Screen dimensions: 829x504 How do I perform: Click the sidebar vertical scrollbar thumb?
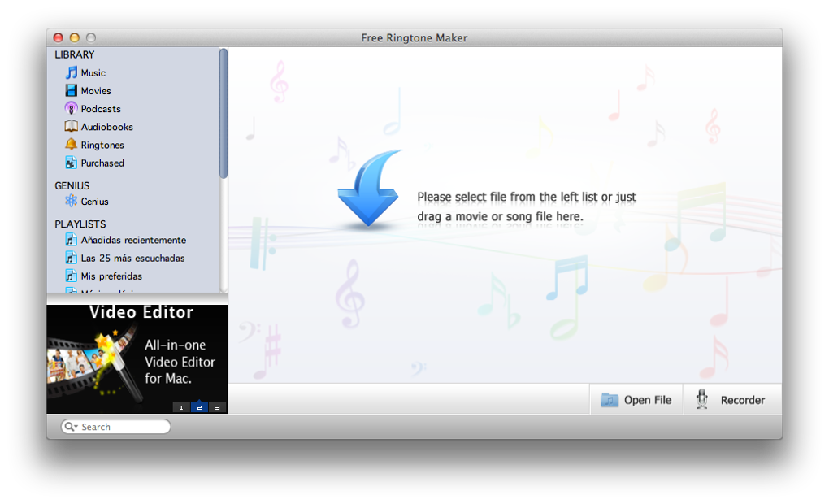224,113
